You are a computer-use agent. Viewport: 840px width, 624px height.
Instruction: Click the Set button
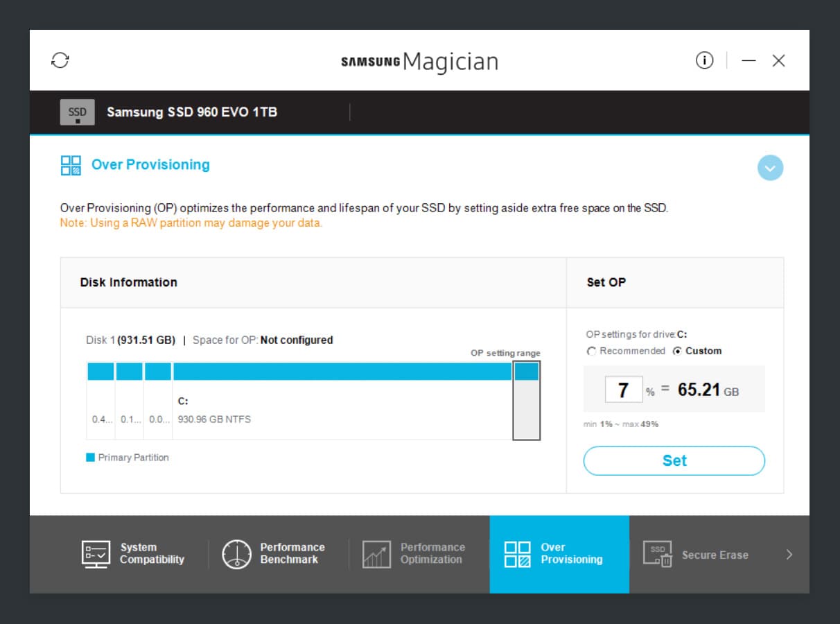tap(674, 461)
